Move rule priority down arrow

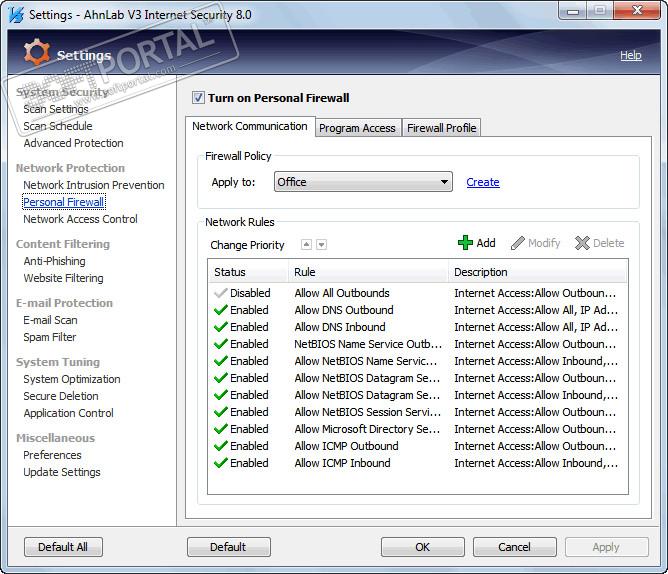322,245
